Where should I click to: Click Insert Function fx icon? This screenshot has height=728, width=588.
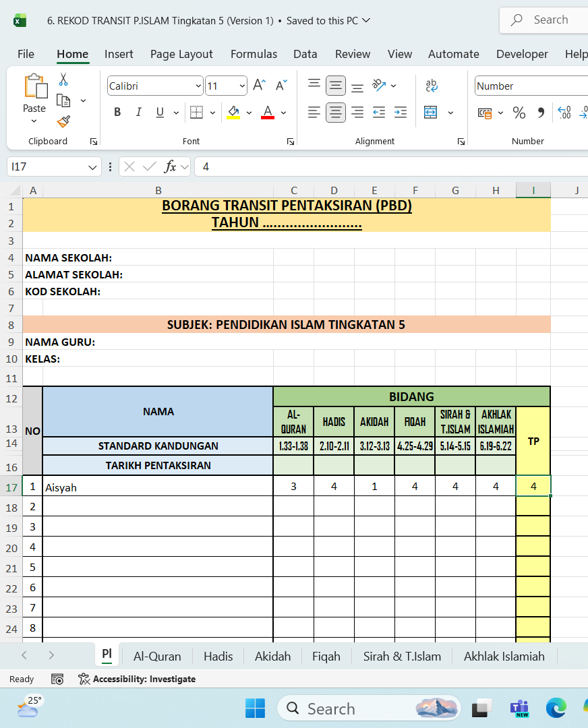coord(171,166)
